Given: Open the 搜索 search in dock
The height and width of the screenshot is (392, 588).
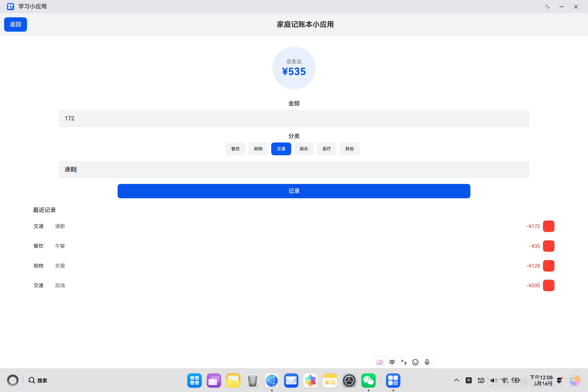Looking at the screenshot, I should coord(38,381).
